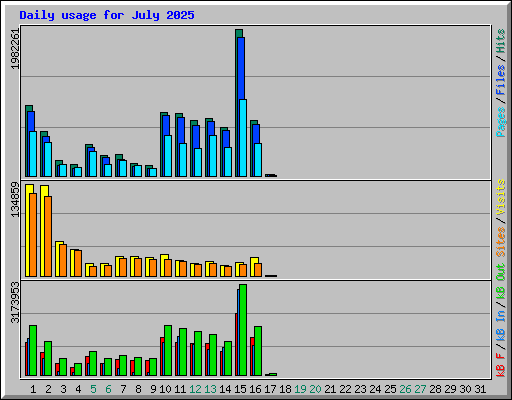Click the green kB Out bar for day 15
512x400 pixels.
coord(243,330)
